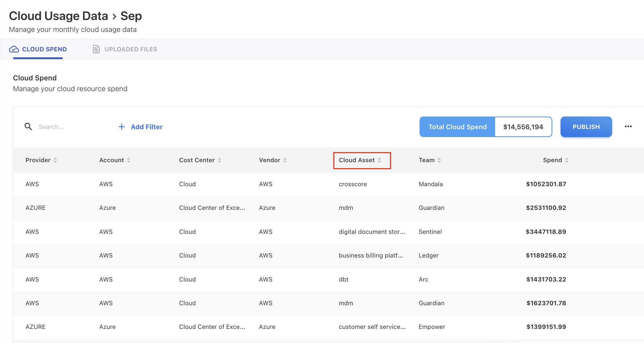This screenshot has height=343, width=644.
Task: Click the Total Cloud Spend label
Action: click(x=457, y=127)
